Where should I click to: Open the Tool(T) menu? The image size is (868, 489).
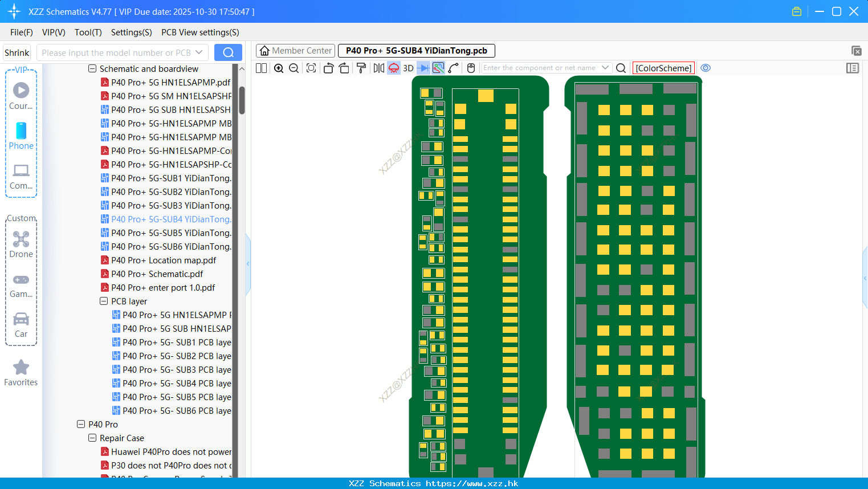[x=88, y=32]
